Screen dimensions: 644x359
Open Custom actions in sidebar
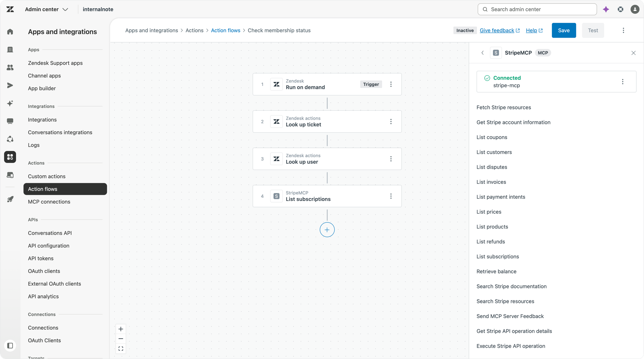click(x=47, y=176)
